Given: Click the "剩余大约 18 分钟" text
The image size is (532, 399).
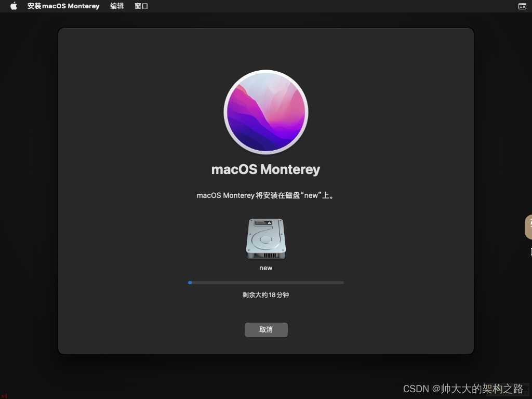Looking at the screenshot, I should 265,295.
